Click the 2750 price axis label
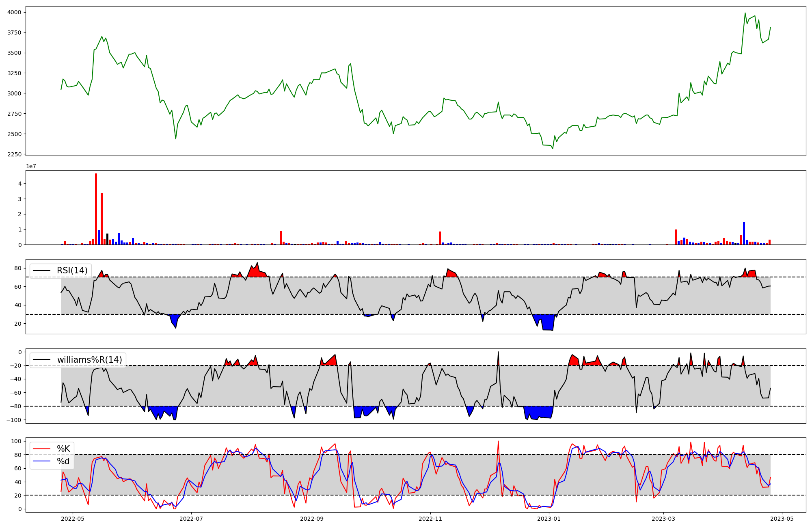 point(14,114)
